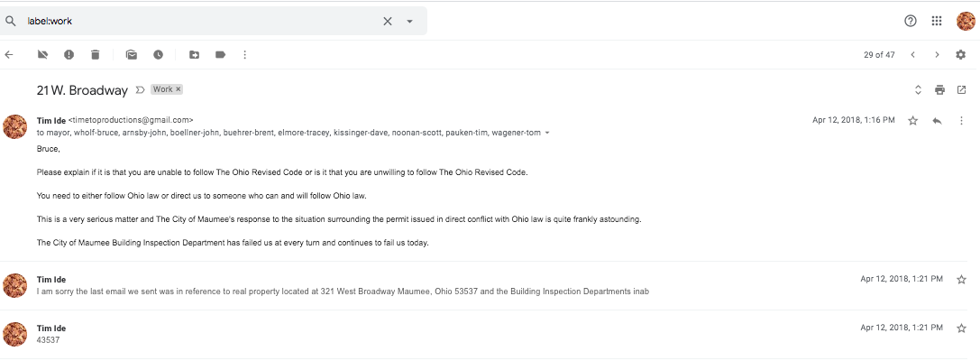Click the Report spam icon
The width and height of the screenshot is (980, 361).
click(x=69, y=55)
